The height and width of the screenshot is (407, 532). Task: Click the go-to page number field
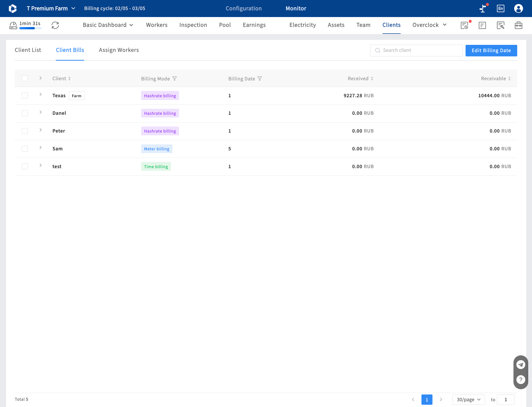coord(506,399)
